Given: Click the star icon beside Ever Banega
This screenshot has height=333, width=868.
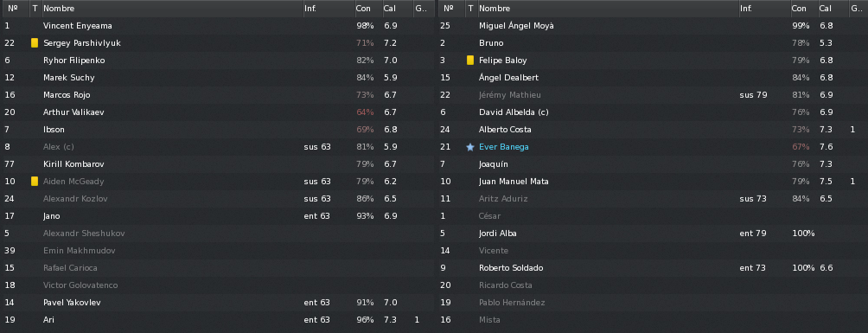Looking at the screenshot, I should (x=470, y=147).
